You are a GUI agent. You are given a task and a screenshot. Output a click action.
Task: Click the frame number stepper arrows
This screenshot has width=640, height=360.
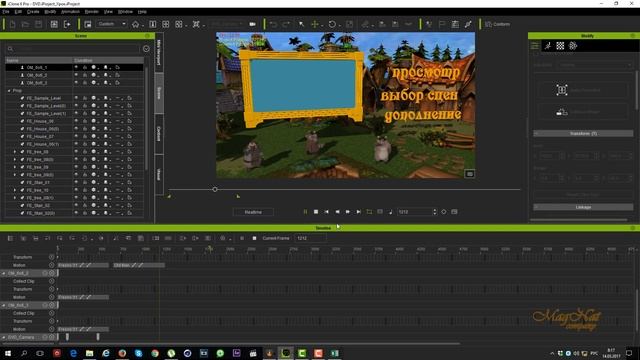click(434, 212)
